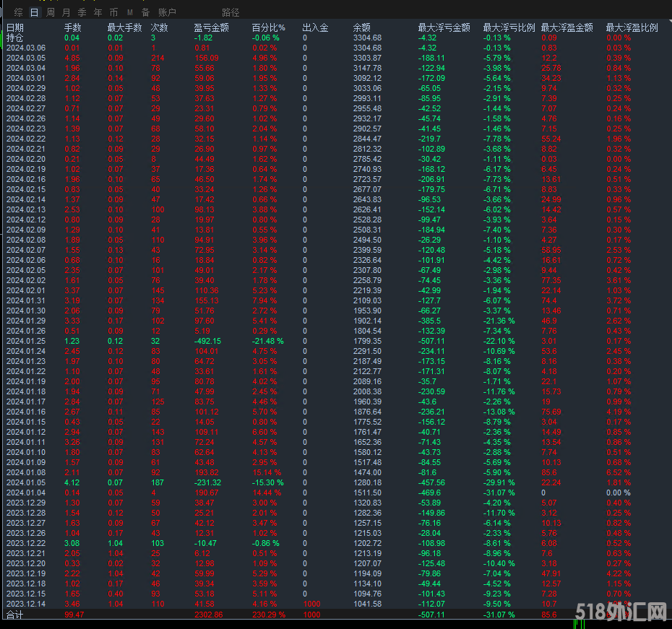Open the 币 currency tab
The width and height of the screenshot is (672, 629).
[x=113, y=12]
